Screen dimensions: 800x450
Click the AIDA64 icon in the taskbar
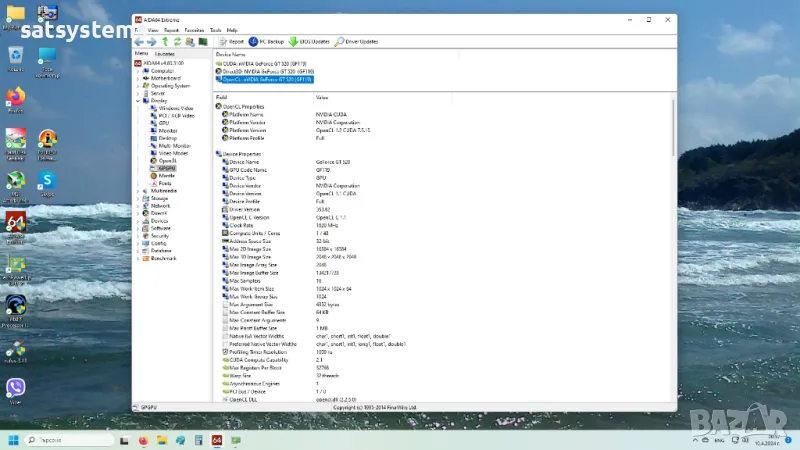(x=217, y=440)
